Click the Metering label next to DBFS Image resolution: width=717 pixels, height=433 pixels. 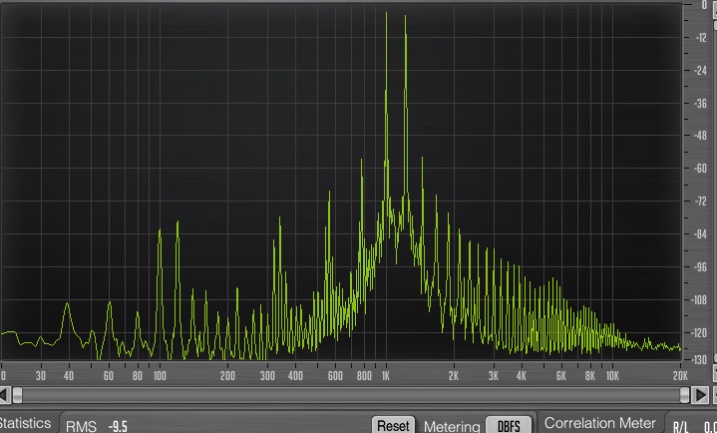[452, 427]
